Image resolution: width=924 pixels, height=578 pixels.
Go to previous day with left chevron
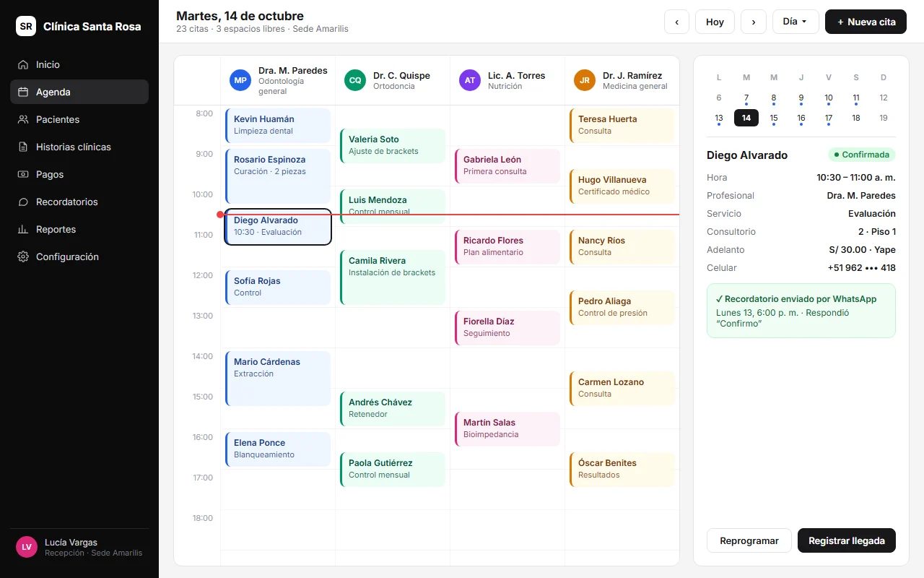[676, 22]
